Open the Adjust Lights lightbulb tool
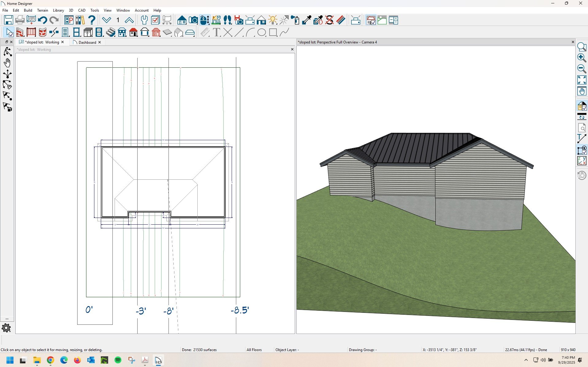Viewport: 588px width, 367px height. [x=272, y=20]
